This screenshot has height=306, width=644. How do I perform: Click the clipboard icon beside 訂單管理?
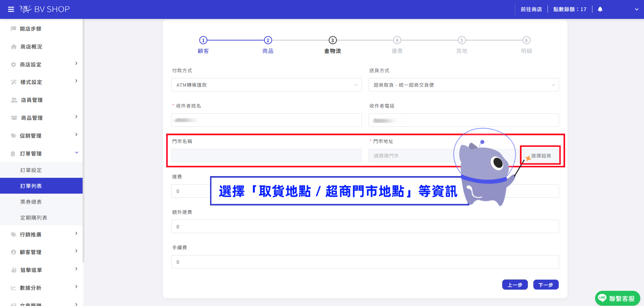click(13, 154)
